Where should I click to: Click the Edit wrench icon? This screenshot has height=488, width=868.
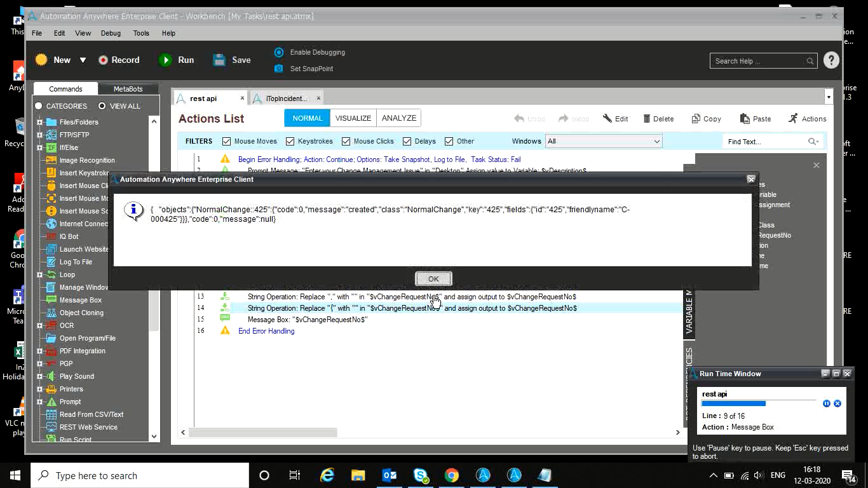(607, 118)
